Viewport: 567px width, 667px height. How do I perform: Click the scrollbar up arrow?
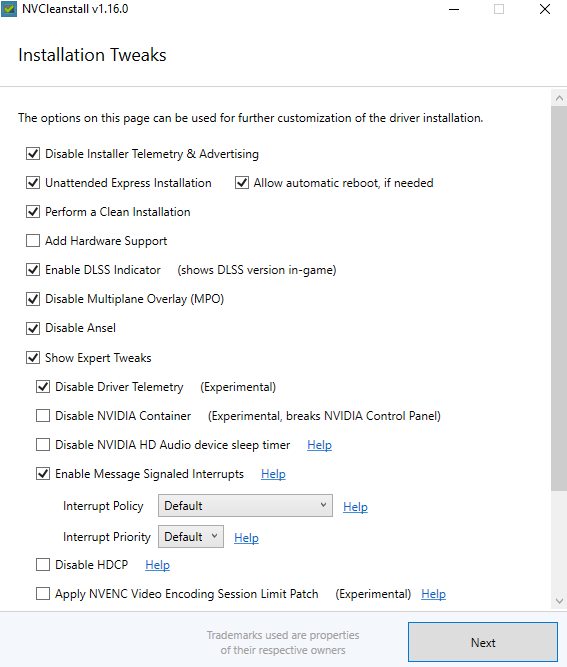(x=559, y=98)
